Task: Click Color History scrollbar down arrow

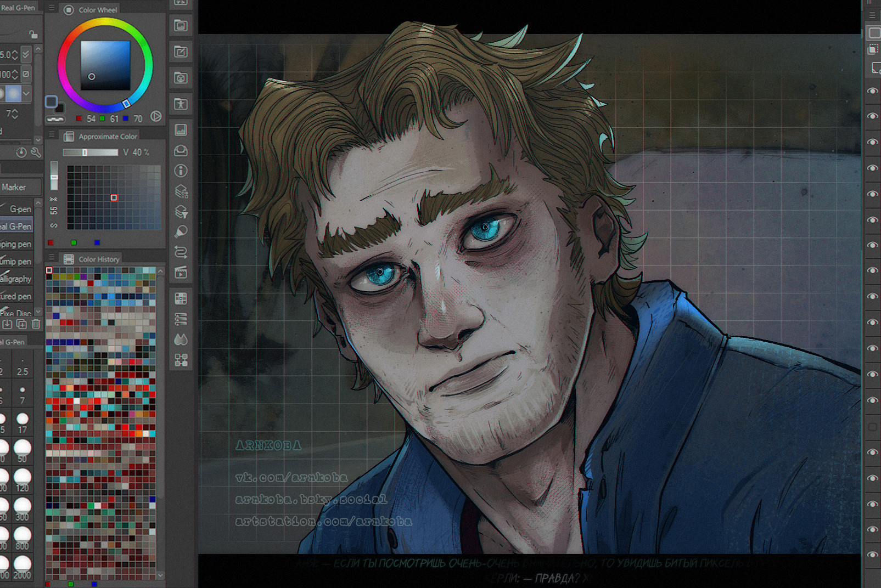Action: click(x=160, y=575)
